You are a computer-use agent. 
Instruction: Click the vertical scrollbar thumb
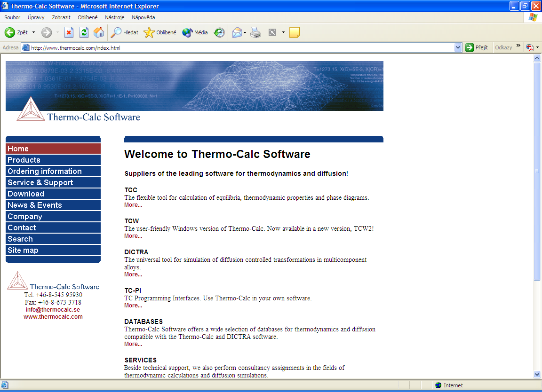click(x=537, y=171)
